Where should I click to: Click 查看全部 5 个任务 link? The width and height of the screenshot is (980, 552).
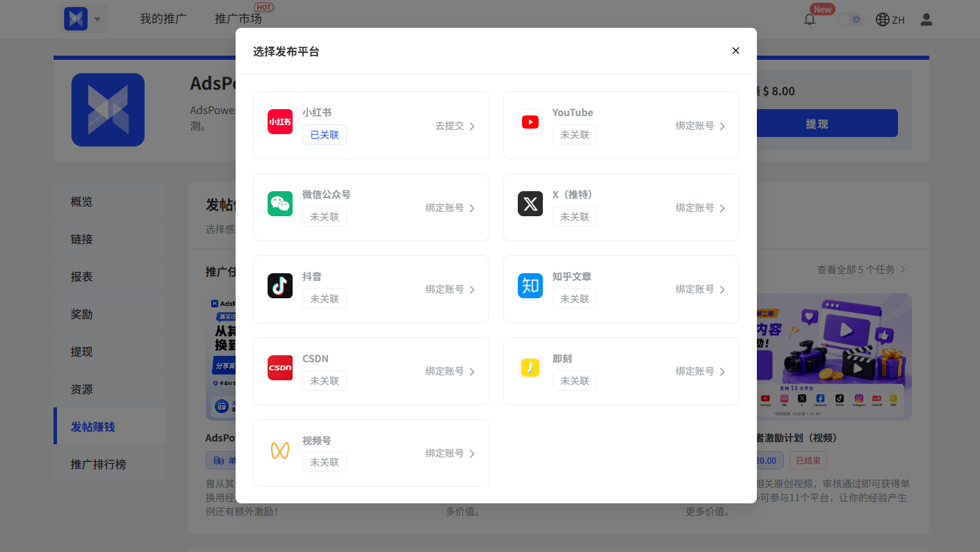point(862,269)
